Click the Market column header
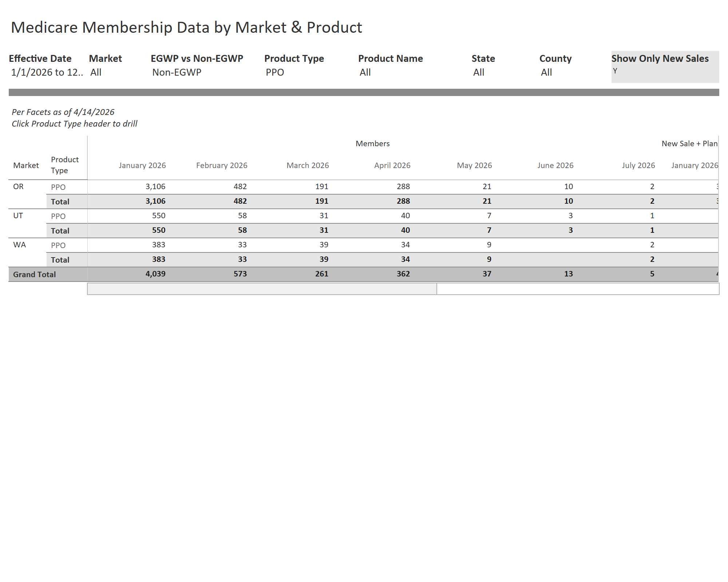The width and height of the screenshot is (728, 582). 26,166
